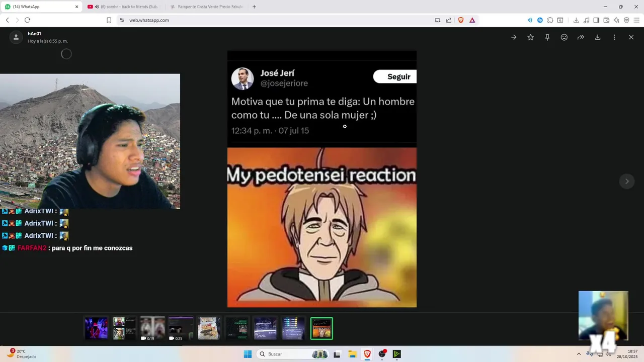Screen dimensions: 644x362
Task: Open a new browser tab
Action: (254, 7)
